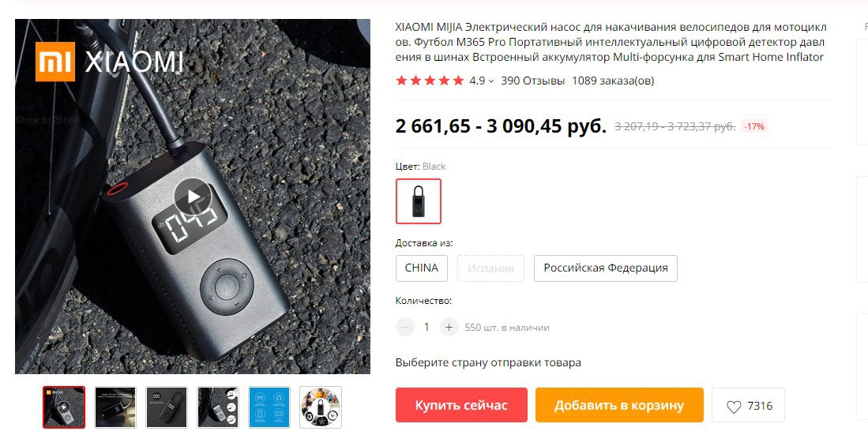Open the 390 Отзывы reviews link
The height and width of the screenshot is (446, 868).
click(532, 81)
